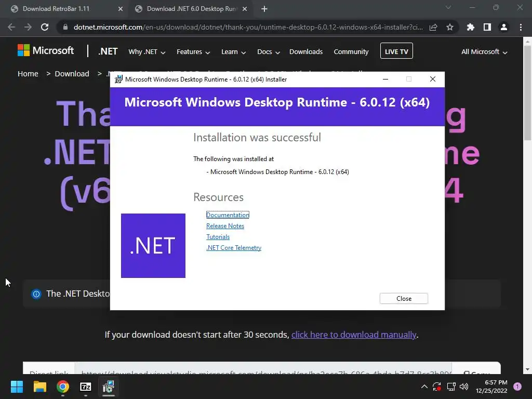Go to the .NET home link
532x399 pixels.
click(108, 51)
